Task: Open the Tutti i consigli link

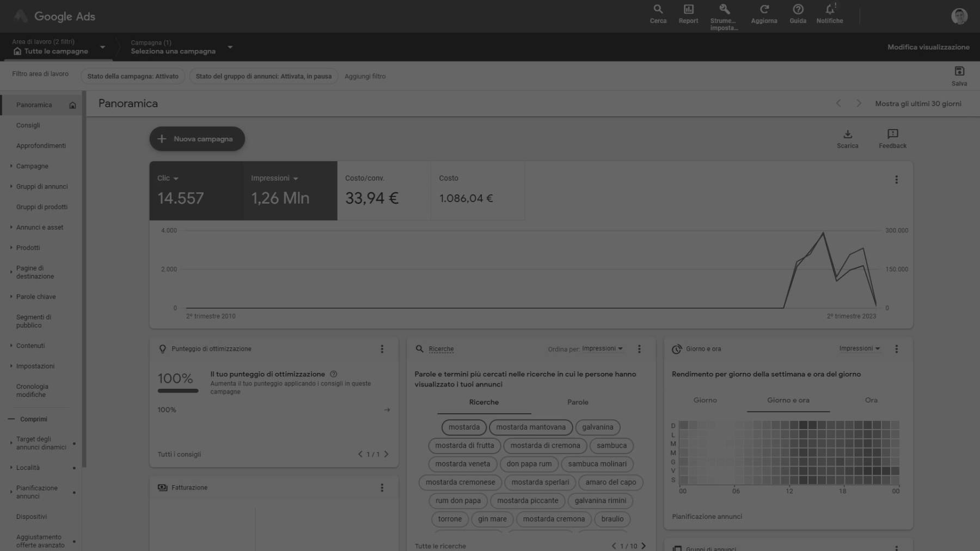Action: pos(179,454)
